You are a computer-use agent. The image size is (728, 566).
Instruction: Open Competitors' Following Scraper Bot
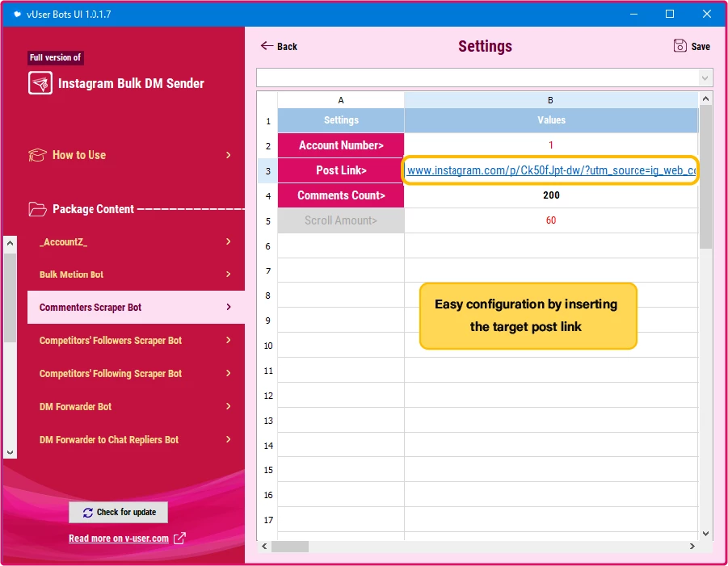coord(136,374)
